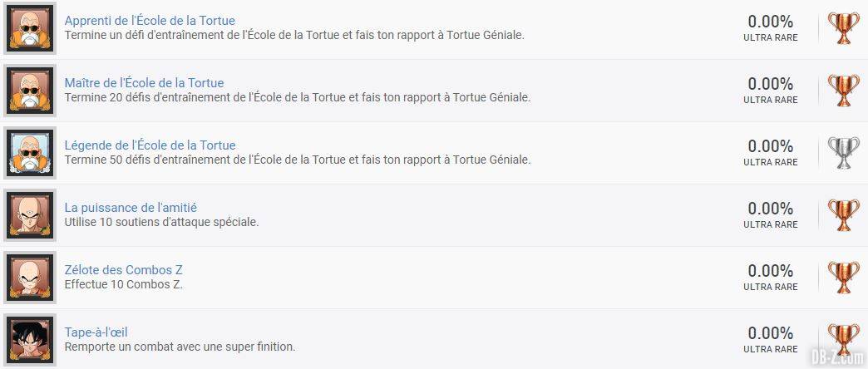The width and height of the screenshot is (868, 369).
Task: Click the bronze cup for La puissance de l'amitié
Action: [844, 215]
